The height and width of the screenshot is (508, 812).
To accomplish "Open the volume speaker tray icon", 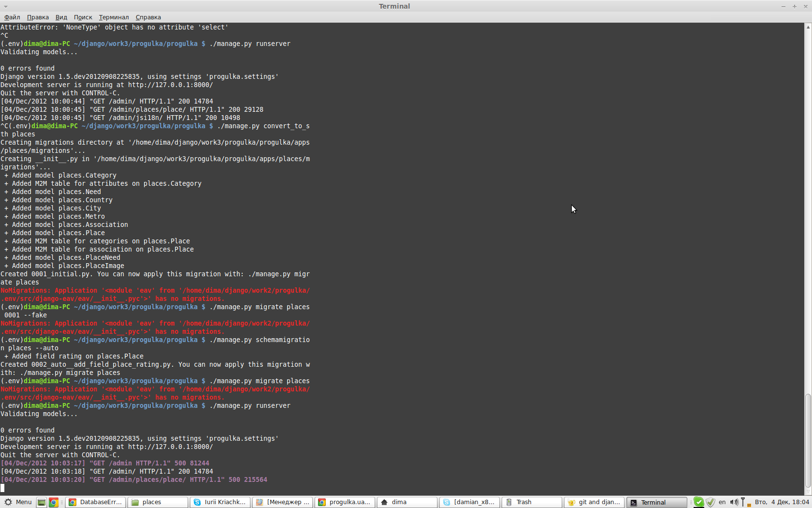I will pos(734,502).
